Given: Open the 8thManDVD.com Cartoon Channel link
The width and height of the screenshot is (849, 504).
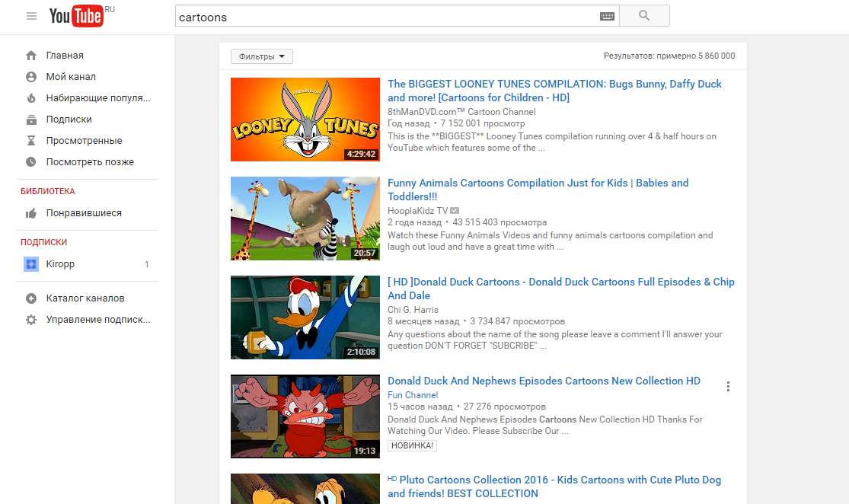Looking at the screenshot, I should coord(461,112).
